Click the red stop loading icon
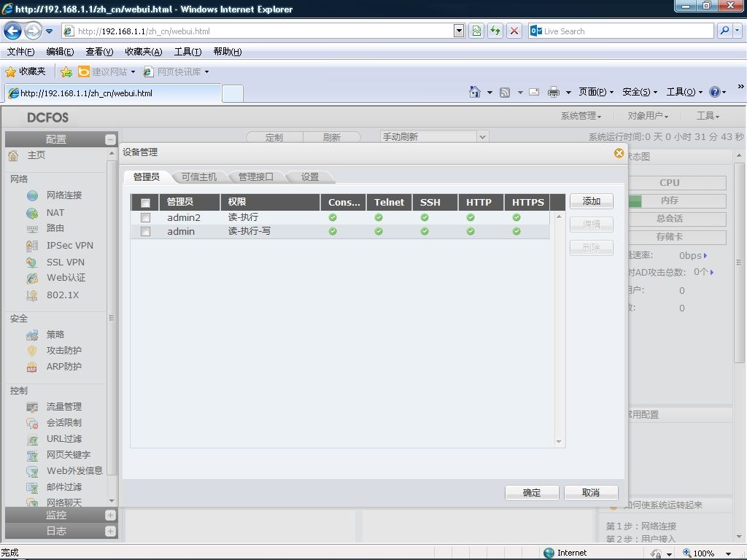Viewport: 747px width, 560px height. tap(514, 31)
